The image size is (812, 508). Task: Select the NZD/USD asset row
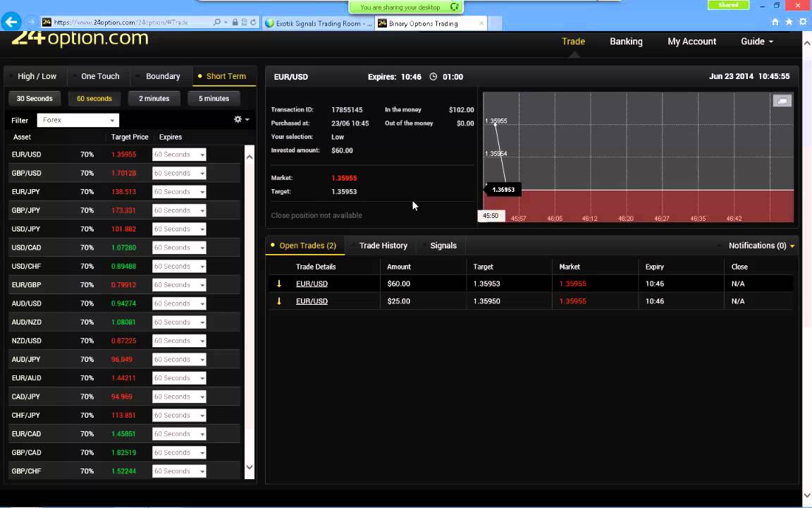click(124, 341)
